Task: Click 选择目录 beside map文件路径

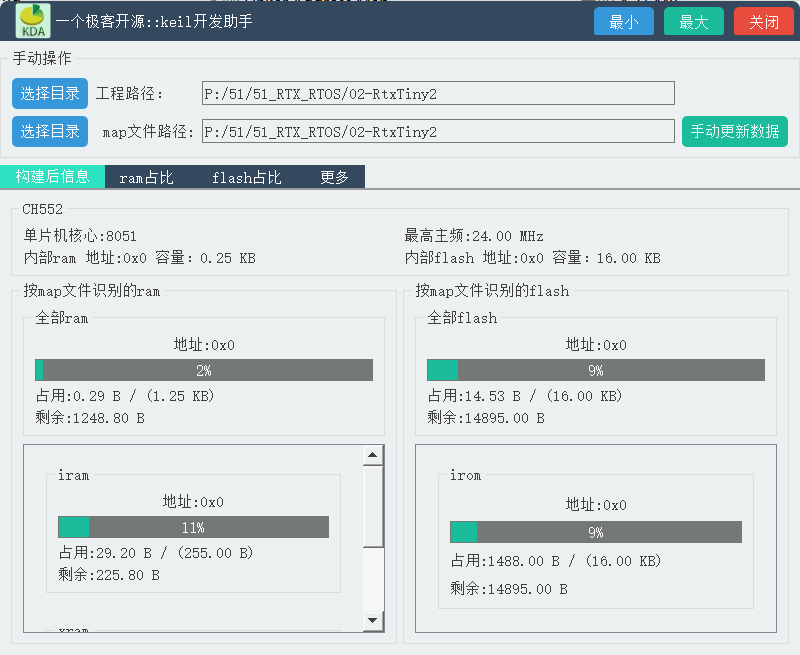Action: tap(50, 132)
